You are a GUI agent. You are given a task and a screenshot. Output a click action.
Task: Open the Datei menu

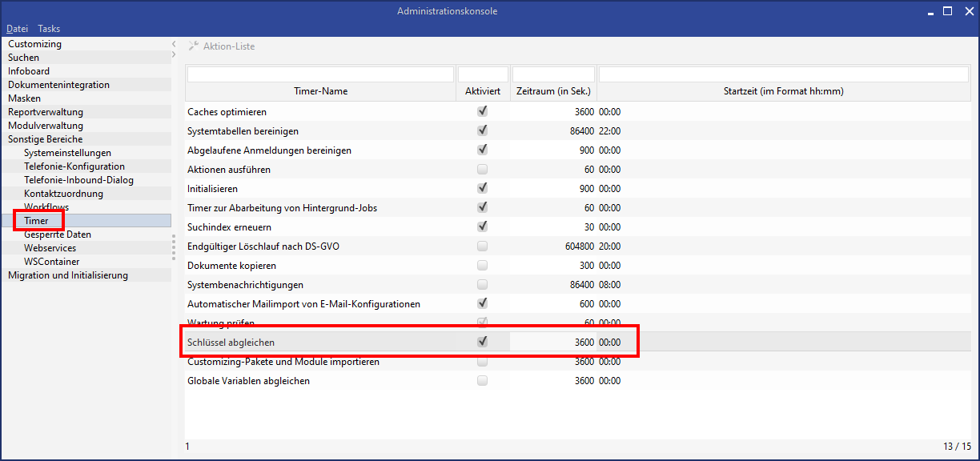tap(17, 29)
